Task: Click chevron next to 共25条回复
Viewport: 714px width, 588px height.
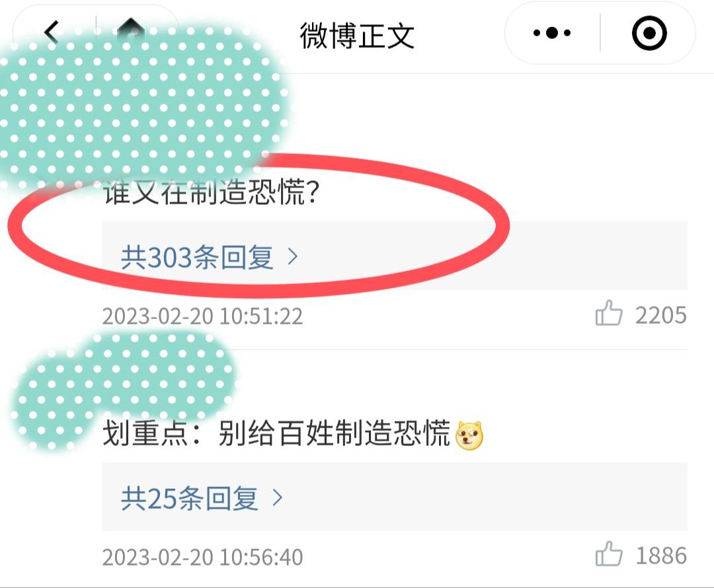Action: point(277,498)
